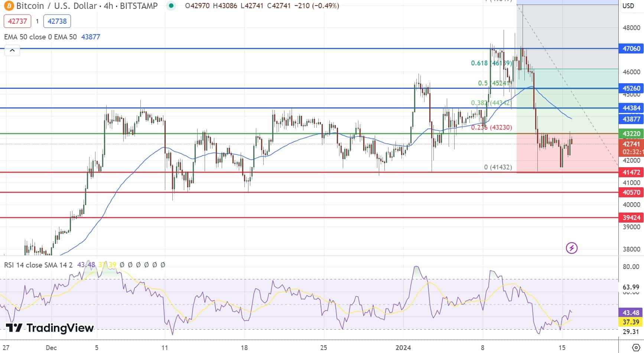Select the 0.618 Fibonacci level label
Screen dimensions: 644x353
point(491,63)
